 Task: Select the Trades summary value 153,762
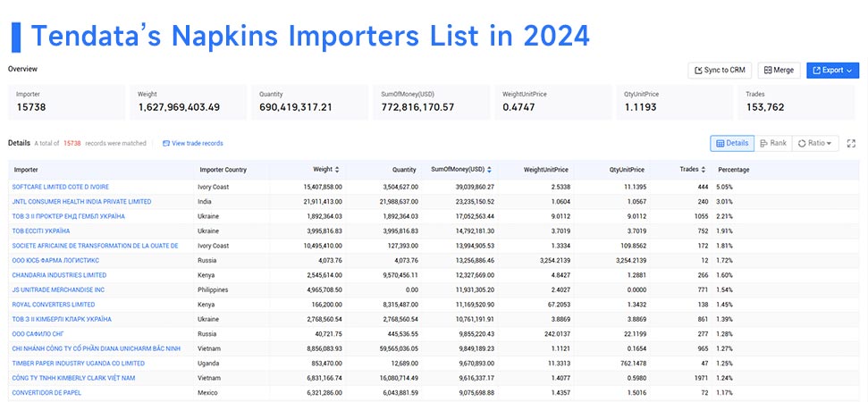(x=765, y=107)
